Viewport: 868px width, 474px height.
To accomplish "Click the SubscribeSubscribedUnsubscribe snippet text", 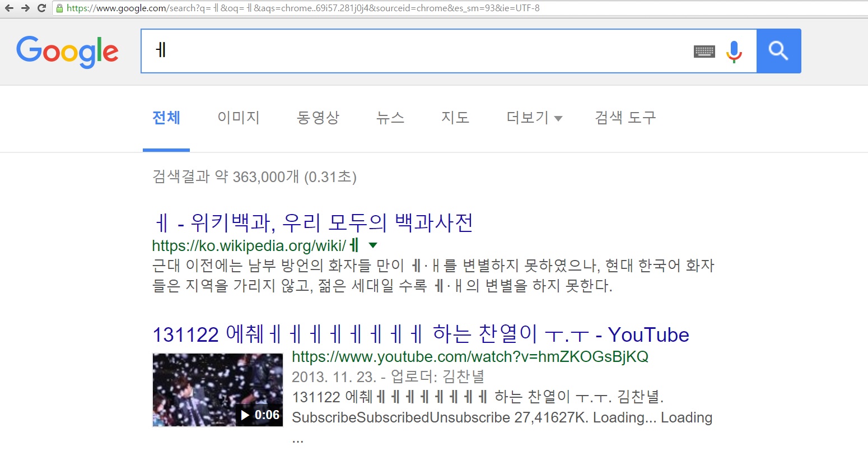I will (401, 418).
